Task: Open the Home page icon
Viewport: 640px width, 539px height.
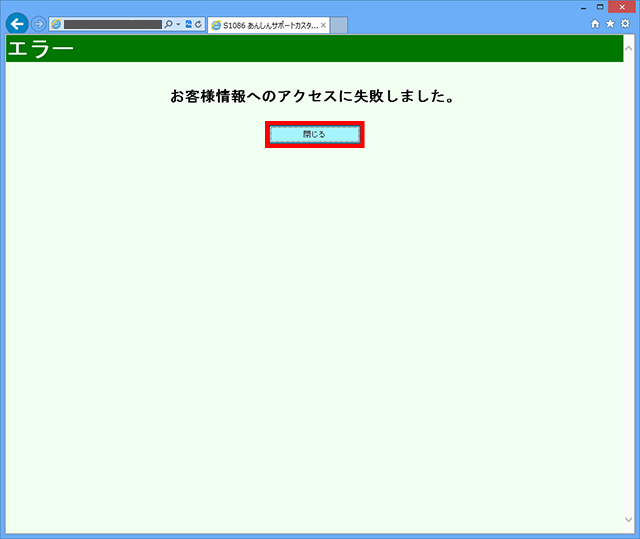Action: (595, 24)
